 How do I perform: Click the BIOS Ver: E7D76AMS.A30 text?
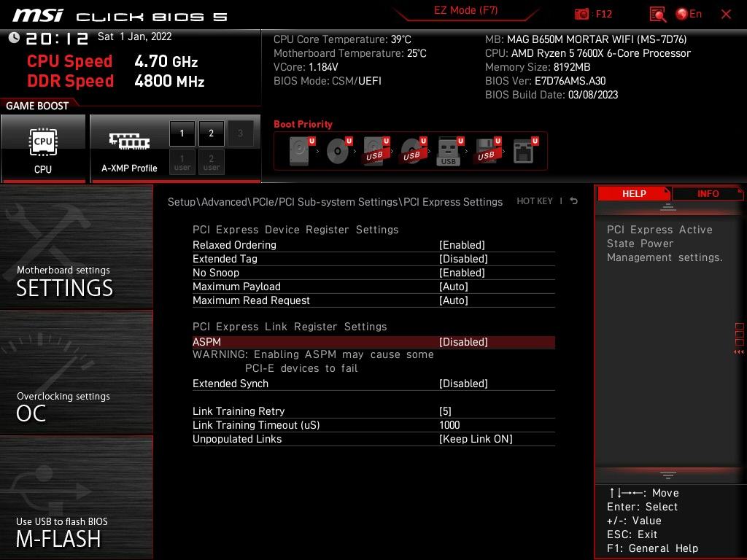(545, 81)
